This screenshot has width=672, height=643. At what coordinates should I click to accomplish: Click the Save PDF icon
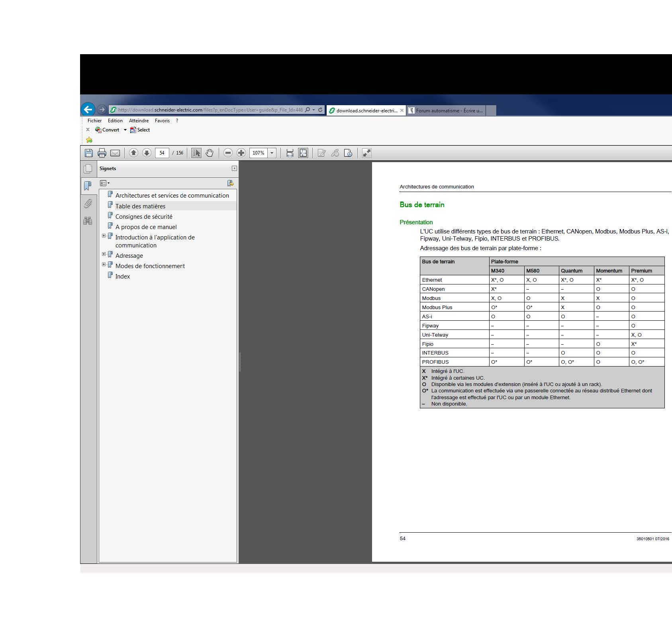coord(89,153)
